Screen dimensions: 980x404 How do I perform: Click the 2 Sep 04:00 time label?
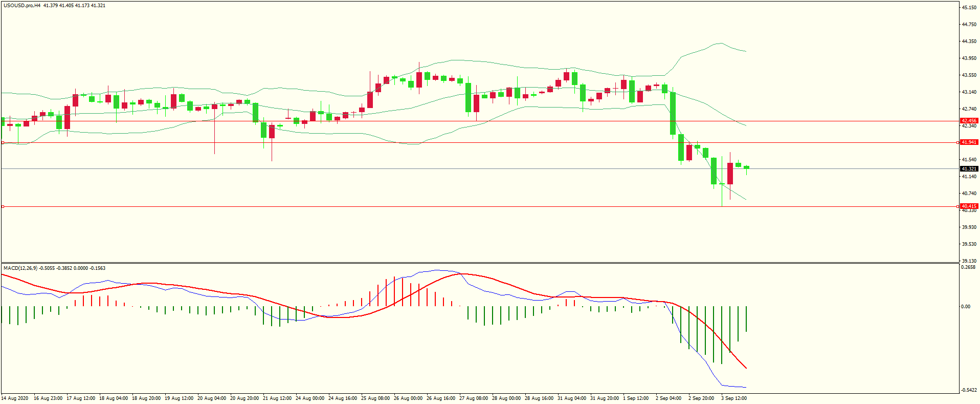pos(669,398)
